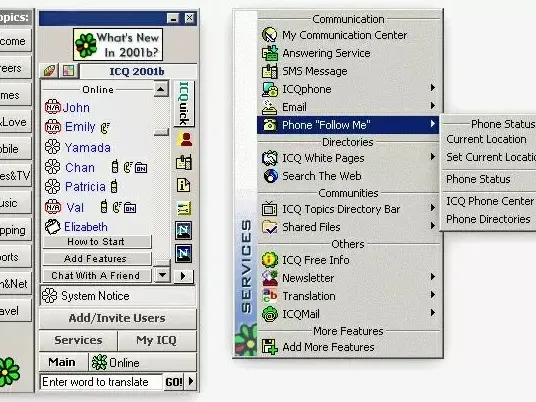Viewport: 536px width, 402px height.
Task: Click the Add Features button
Action: pyautogui.click(x=96, y=258)
